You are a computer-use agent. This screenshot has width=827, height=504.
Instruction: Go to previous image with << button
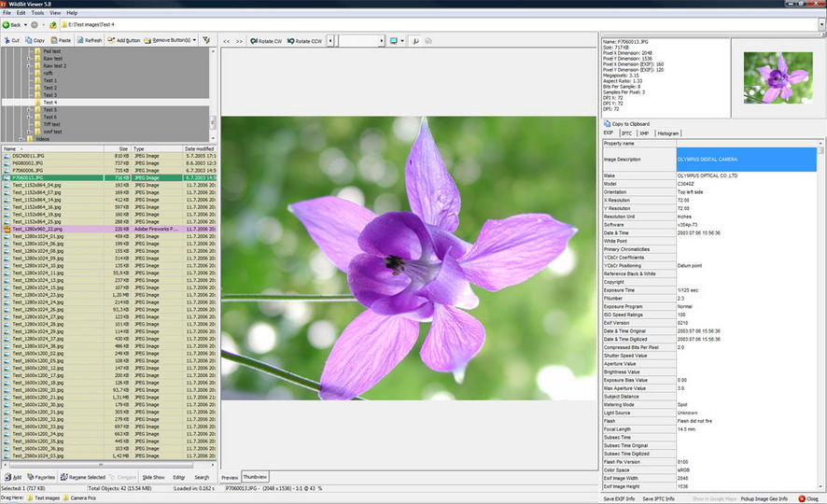coord(226,41)
